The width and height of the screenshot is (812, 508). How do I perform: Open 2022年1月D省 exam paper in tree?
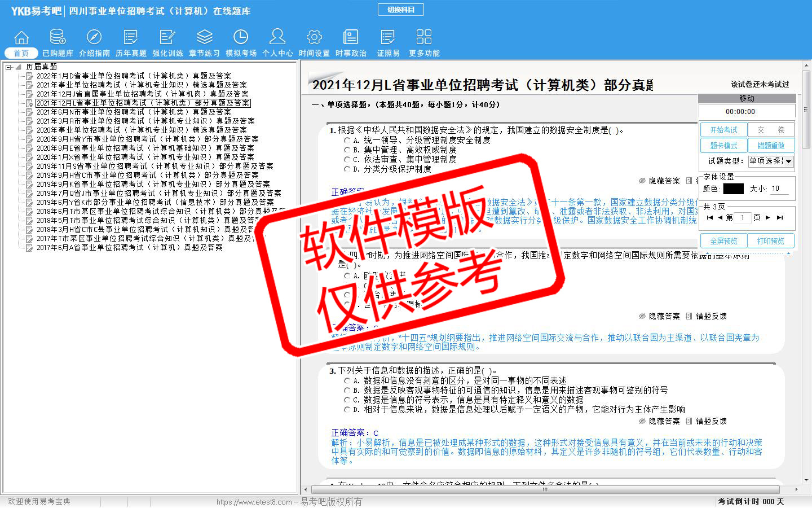tap(134, 76)
